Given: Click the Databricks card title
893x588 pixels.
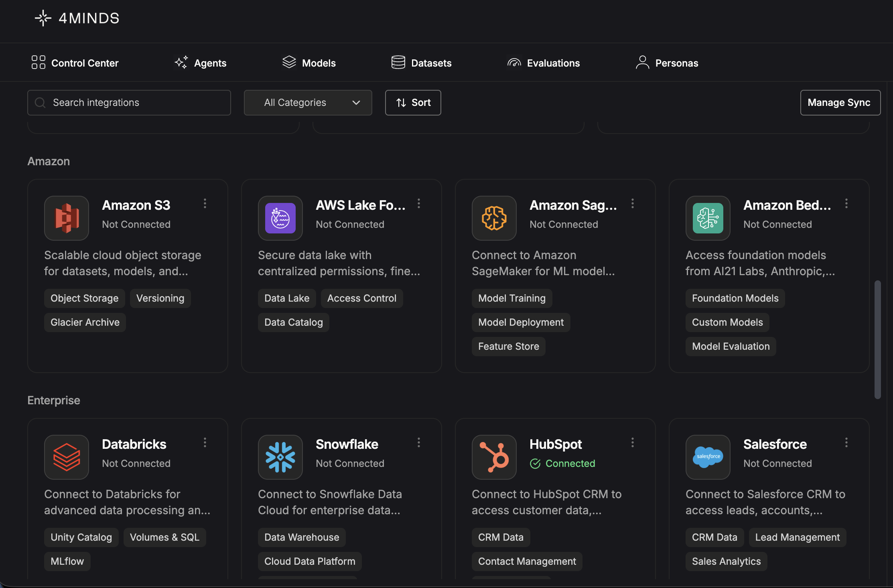Looking at the screenshot, I should (134, 444).
